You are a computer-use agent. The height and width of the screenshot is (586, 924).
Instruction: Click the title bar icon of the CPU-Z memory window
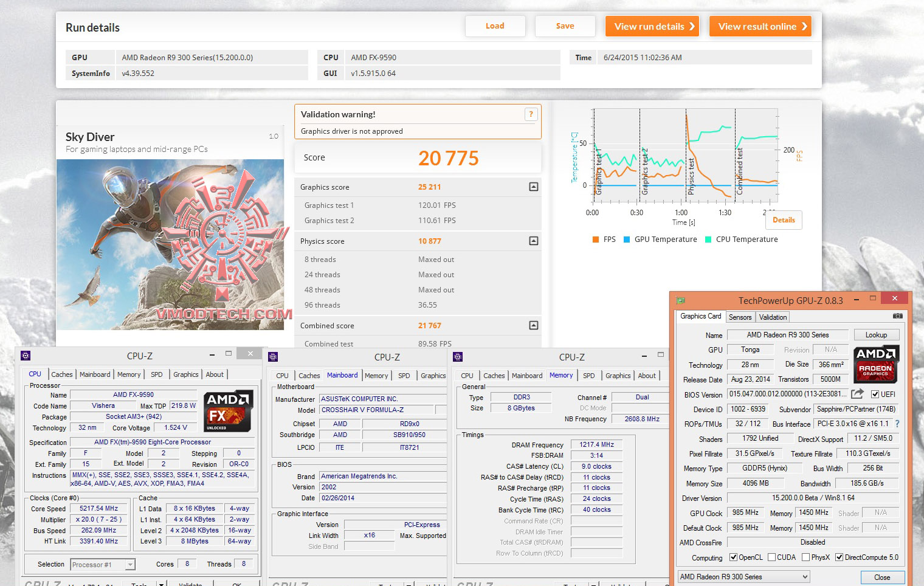point(458,357)
